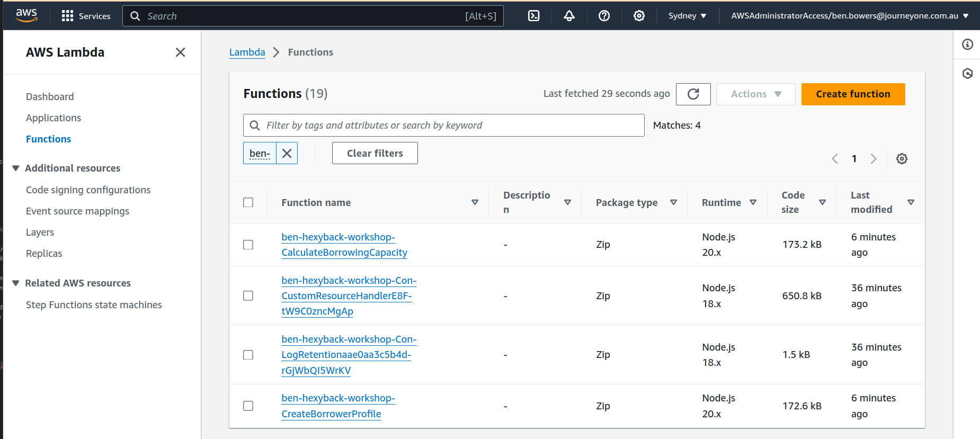Focus the top Search bar
Image resolution: width=980 pixels, height=439 pixels.
[313, 16]
